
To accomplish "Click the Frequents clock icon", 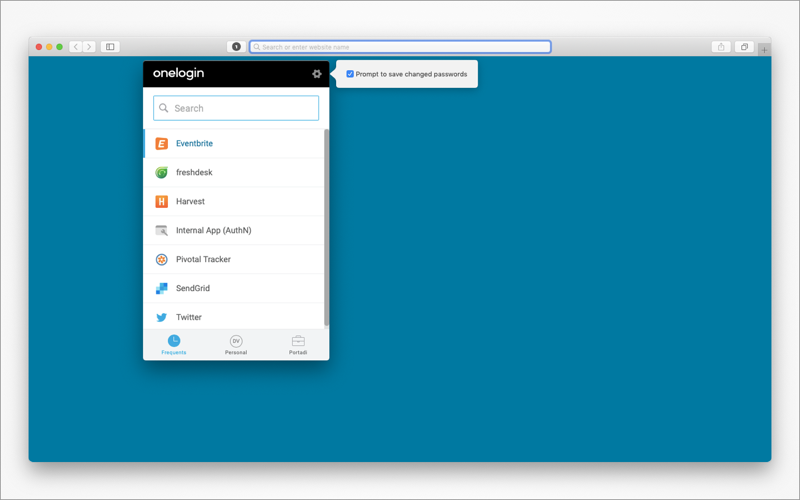I will click(x=174, y=341).
